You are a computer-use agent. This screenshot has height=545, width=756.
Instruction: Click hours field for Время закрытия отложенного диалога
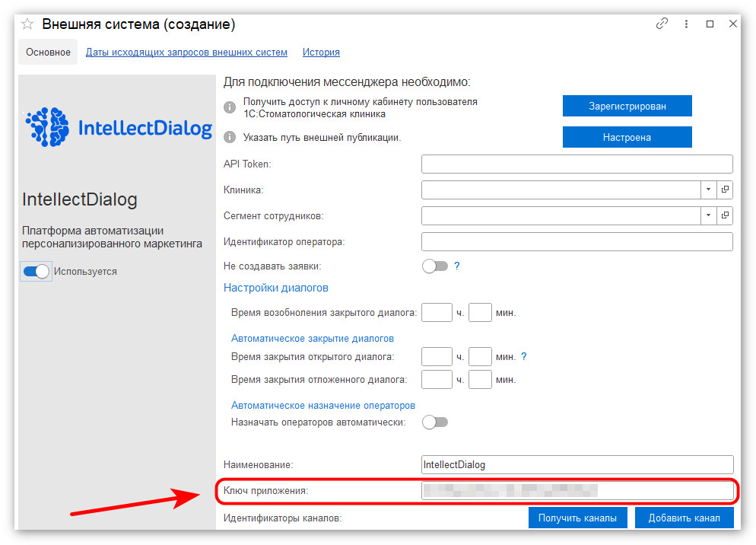pos(437,379)
